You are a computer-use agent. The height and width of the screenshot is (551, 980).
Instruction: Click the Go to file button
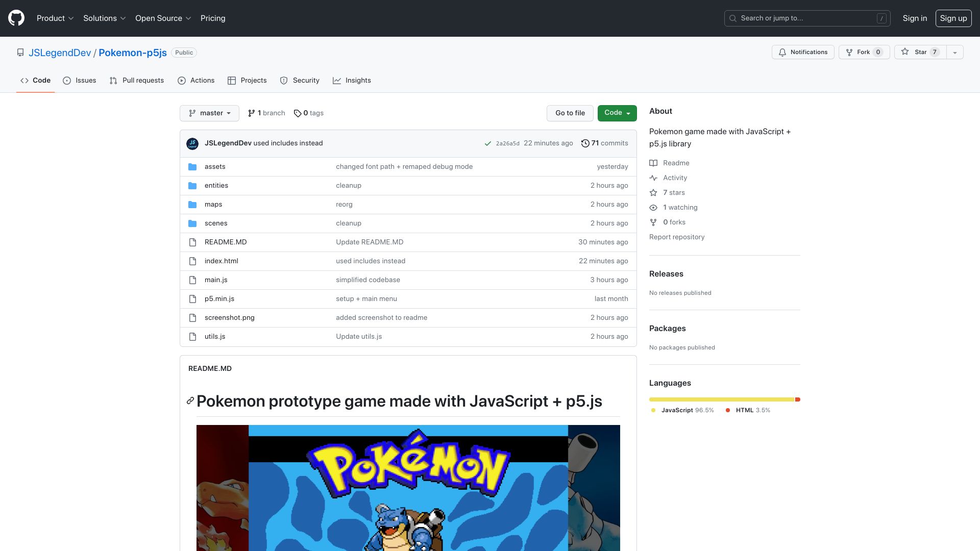570,113
